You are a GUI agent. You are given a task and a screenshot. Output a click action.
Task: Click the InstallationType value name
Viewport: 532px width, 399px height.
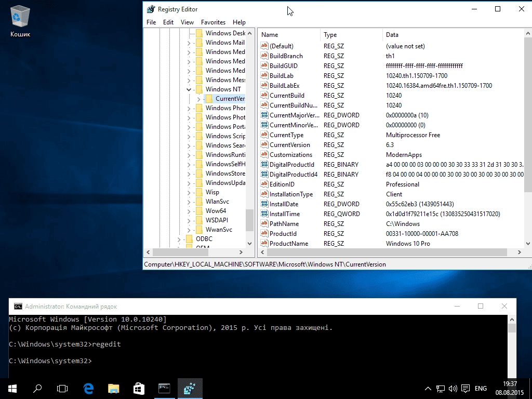pos(291,194)
